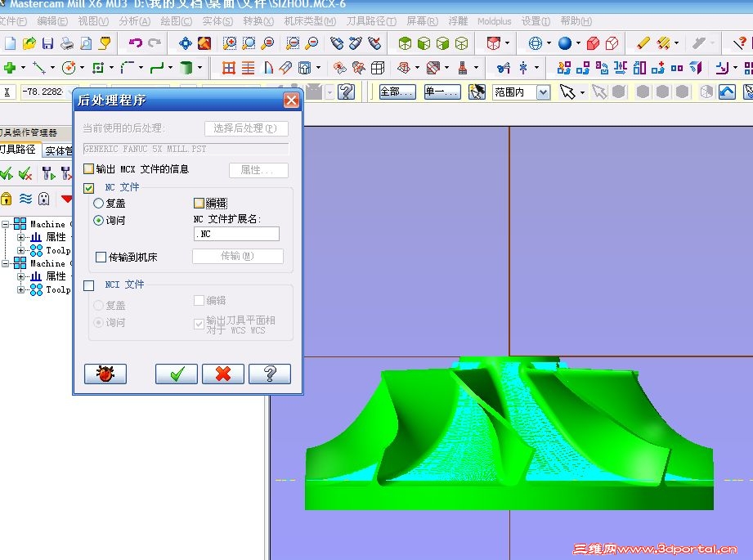
Task: Open dropdown arrow beside cursor select icon
Action: pyautogui.click(x=582, y=92)
